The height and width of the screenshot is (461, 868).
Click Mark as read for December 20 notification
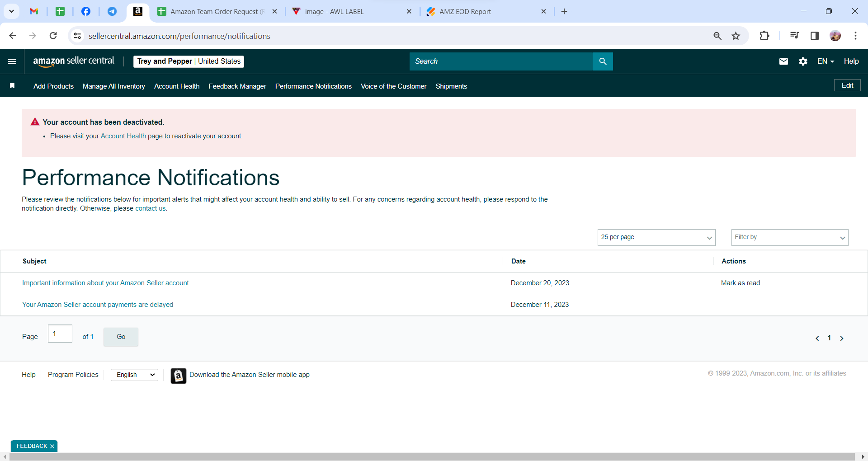pyautogui.click(x=741, y=283)
